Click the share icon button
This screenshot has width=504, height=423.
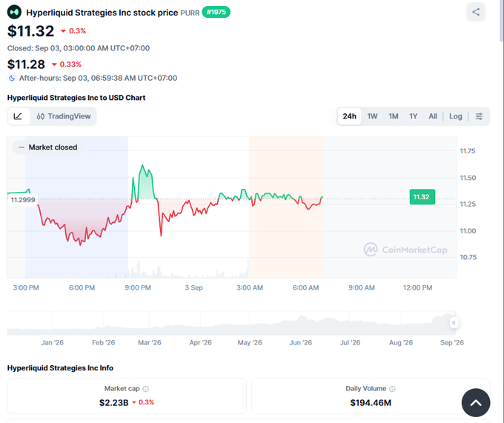point(476,12)
